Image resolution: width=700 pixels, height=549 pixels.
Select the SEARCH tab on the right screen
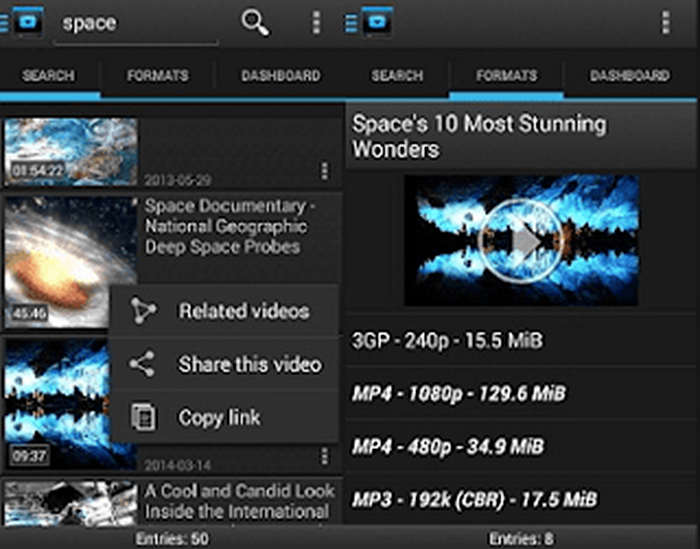(x=397, y=75)
